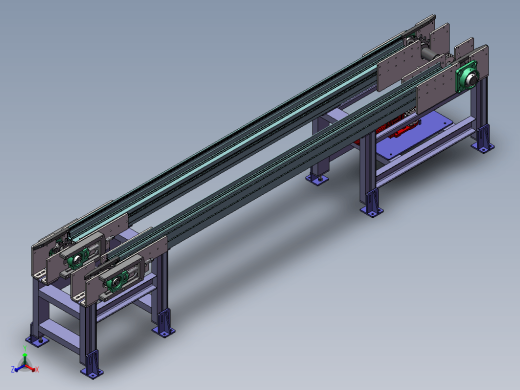Screen dimensions: 520x390
Task: Click the green Y axis of the orientation triad
Action: (25, 355)
